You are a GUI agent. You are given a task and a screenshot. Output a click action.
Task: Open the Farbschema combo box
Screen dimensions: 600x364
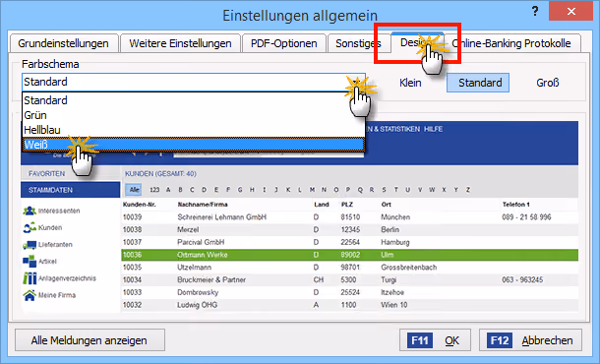click(x=194, y=82)
